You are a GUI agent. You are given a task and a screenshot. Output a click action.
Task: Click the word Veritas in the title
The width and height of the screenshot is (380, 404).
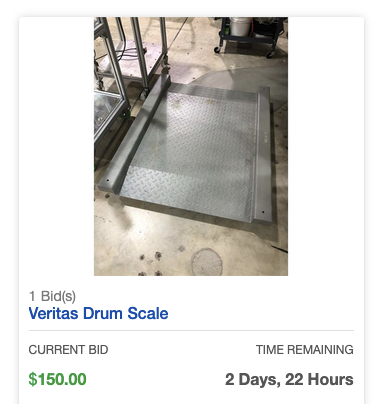pos(54,313)
